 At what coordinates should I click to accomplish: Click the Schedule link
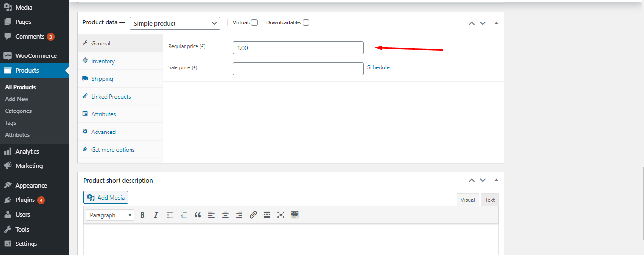(x=378, y=67)
